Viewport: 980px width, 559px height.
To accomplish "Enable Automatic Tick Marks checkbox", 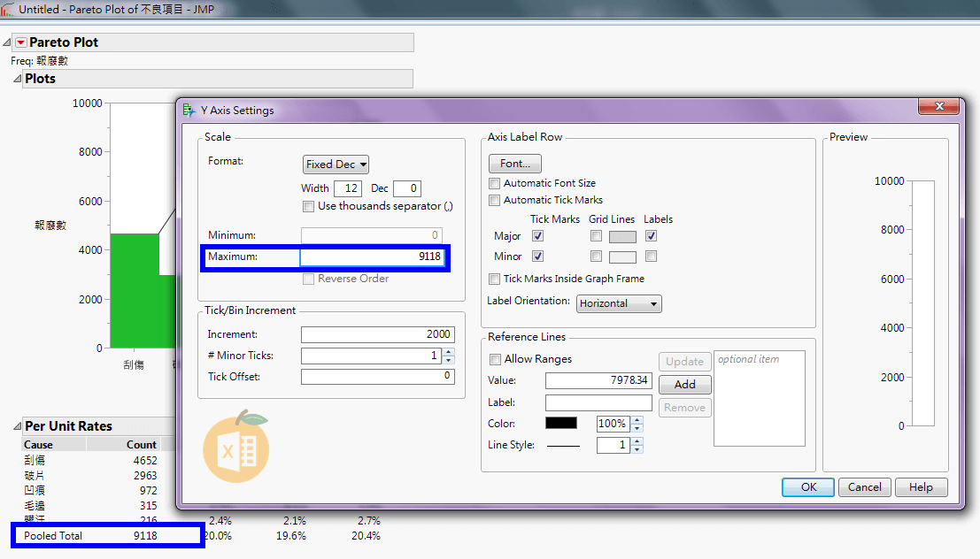I will pyautogui.click(x=495, y=200).
